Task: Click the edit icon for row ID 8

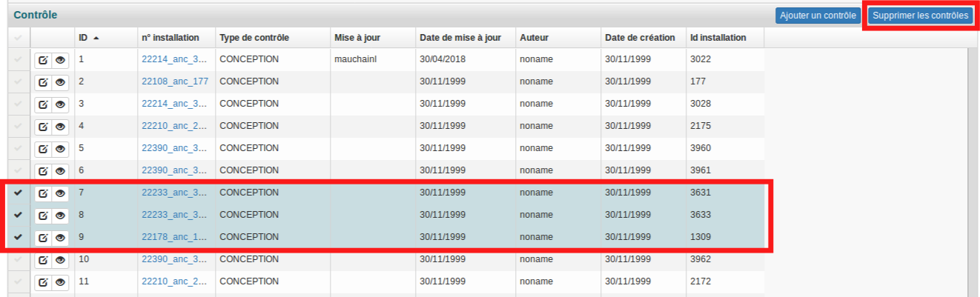Action: click(43, 215)
